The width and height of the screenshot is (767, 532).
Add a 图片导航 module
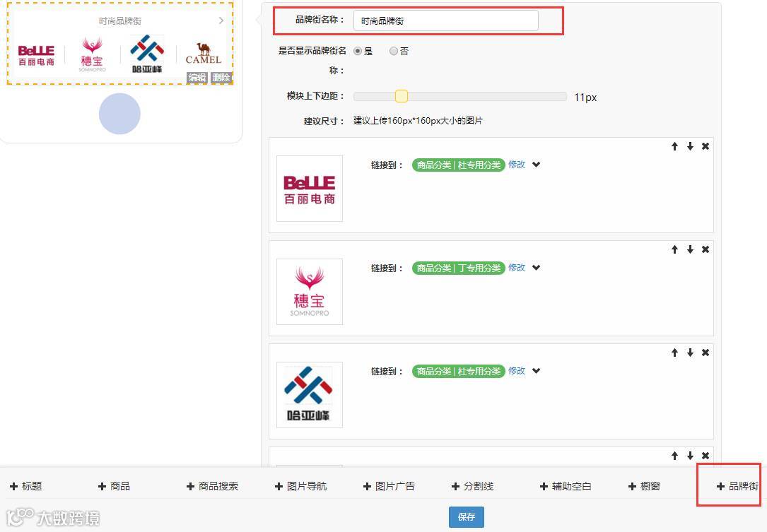301,487
